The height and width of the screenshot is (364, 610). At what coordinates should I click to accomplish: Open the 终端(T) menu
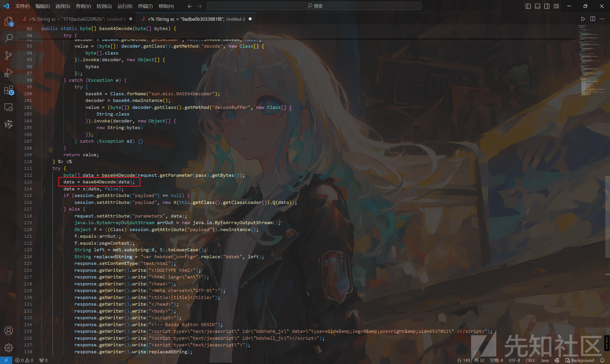click(x=145, y=6)
